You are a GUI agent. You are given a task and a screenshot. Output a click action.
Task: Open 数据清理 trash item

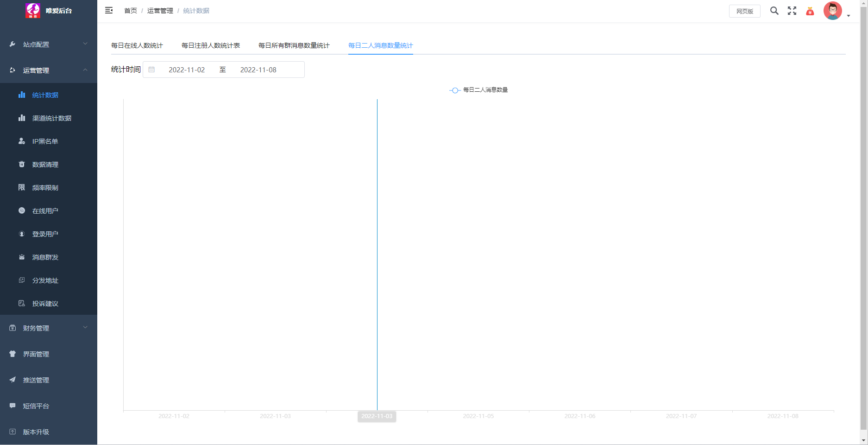45,165
